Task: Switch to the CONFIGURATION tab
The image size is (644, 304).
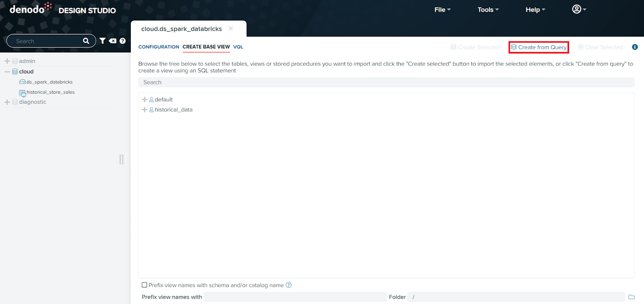Action: point(159,47)
